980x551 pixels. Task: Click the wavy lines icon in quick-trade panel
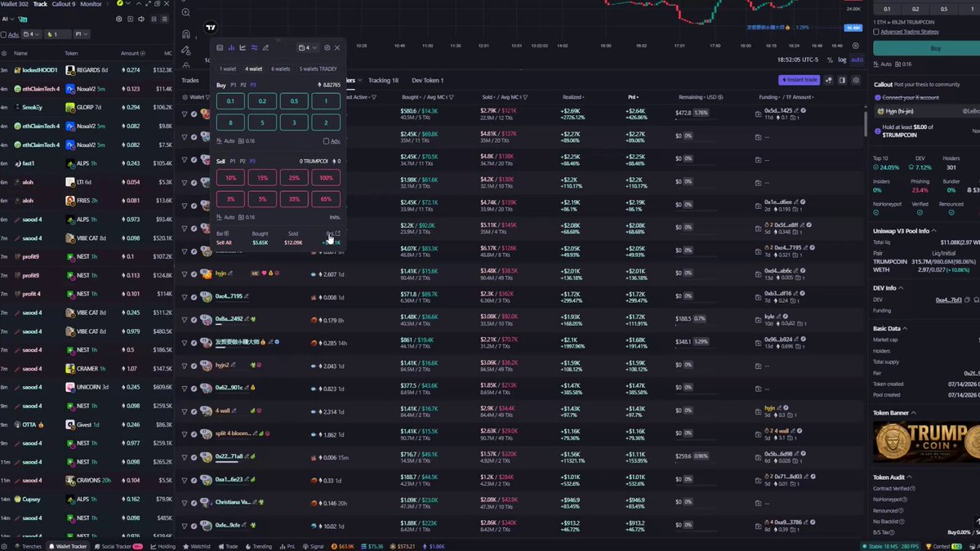click(254, 47)
